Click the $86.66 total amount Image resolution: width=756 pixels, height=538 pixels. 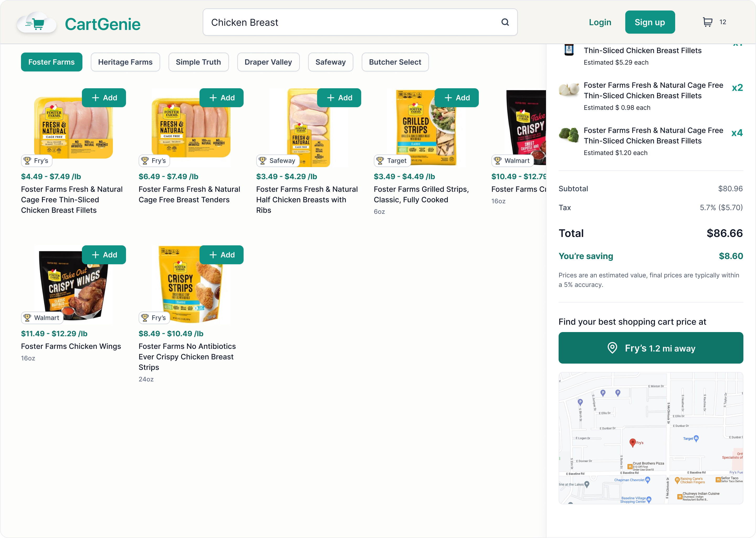pos(724,233)
